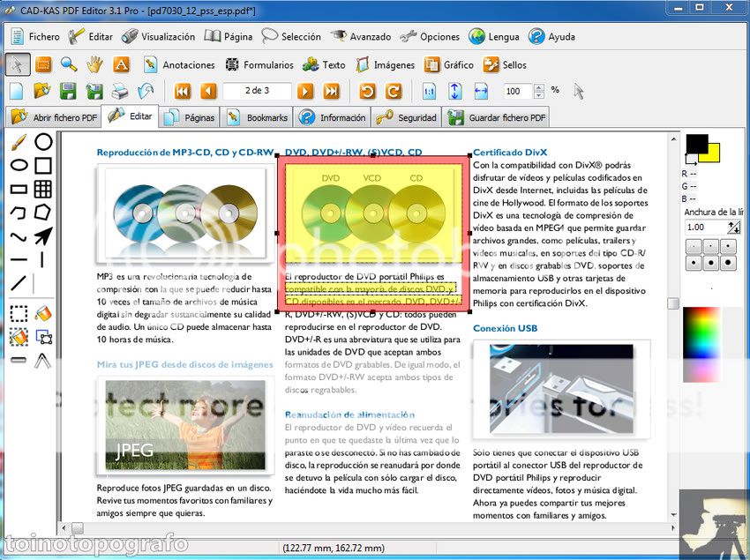The image size is (750, 560).
Task: Jump to the first page
Action: pos(183,91)
